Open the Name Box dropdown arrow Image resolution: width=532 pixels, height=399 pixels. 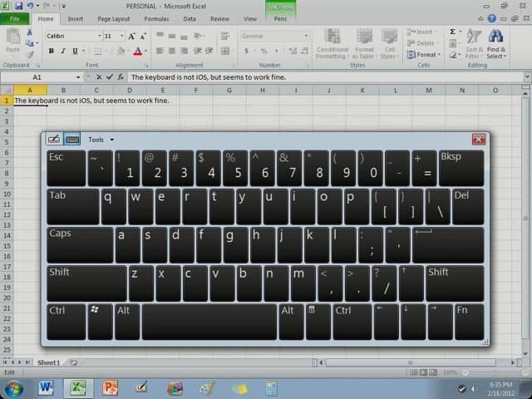78,77
